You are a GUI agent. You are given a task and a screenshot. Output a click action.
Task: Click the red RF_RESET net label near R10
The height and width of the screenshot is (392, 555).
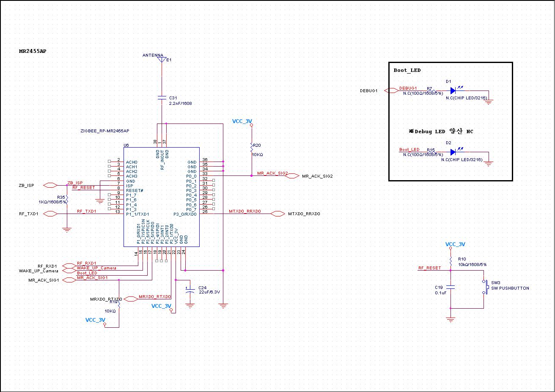pos(429,268)
